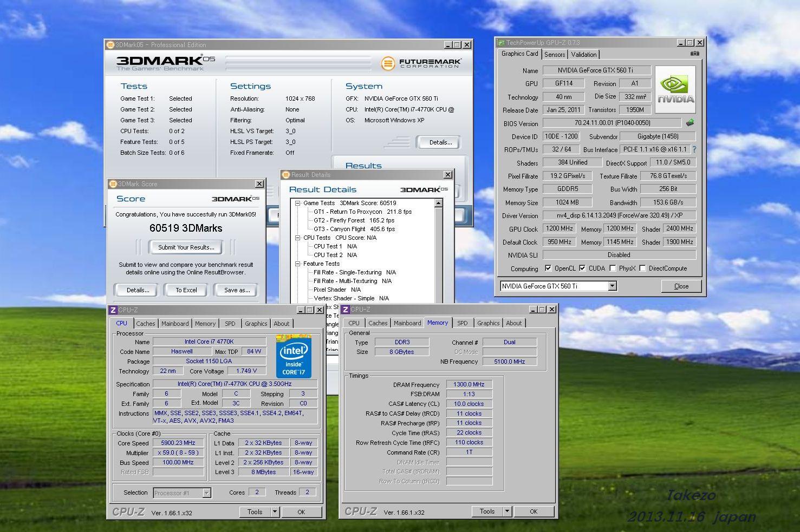Click the GPU-Z camera screenshot icon

694,54
